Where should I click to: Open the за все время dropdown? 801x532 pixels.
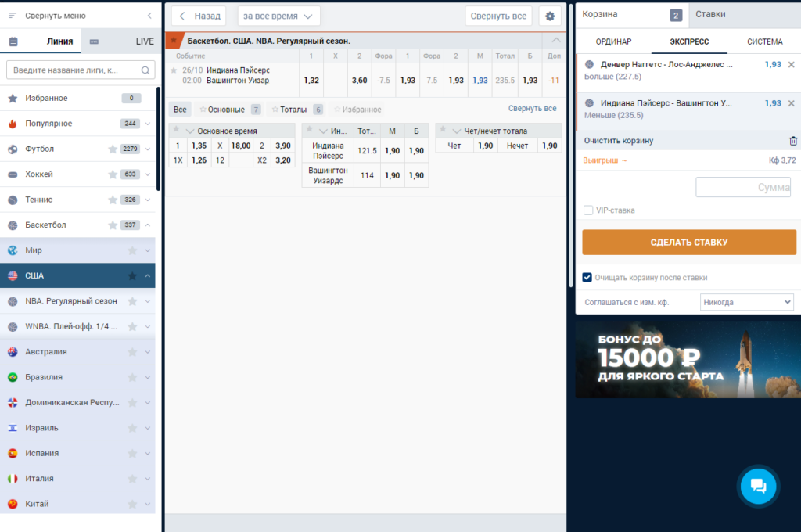click(278, 16)
